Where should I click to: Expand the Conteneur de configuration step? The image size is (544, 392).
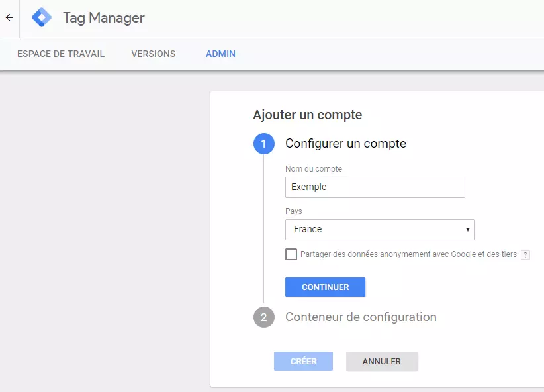(361, 317)
